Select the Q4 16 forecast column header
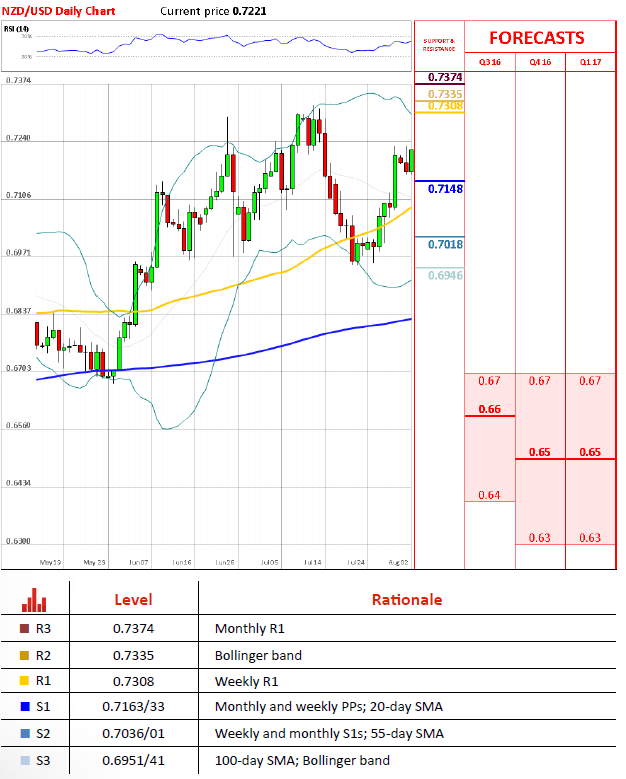Screen dimensions: 626x779 click(540, 62)
